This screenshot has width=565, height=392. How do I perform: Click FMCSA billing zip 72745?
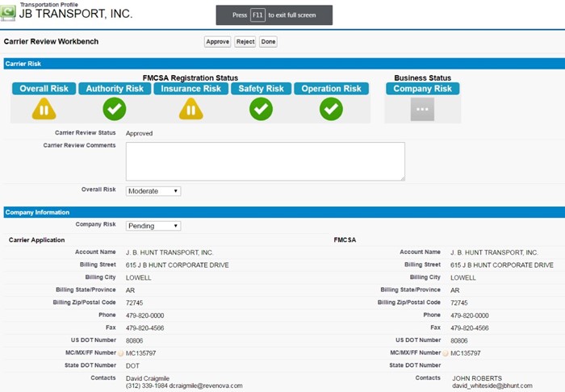(x=459, y=303)
